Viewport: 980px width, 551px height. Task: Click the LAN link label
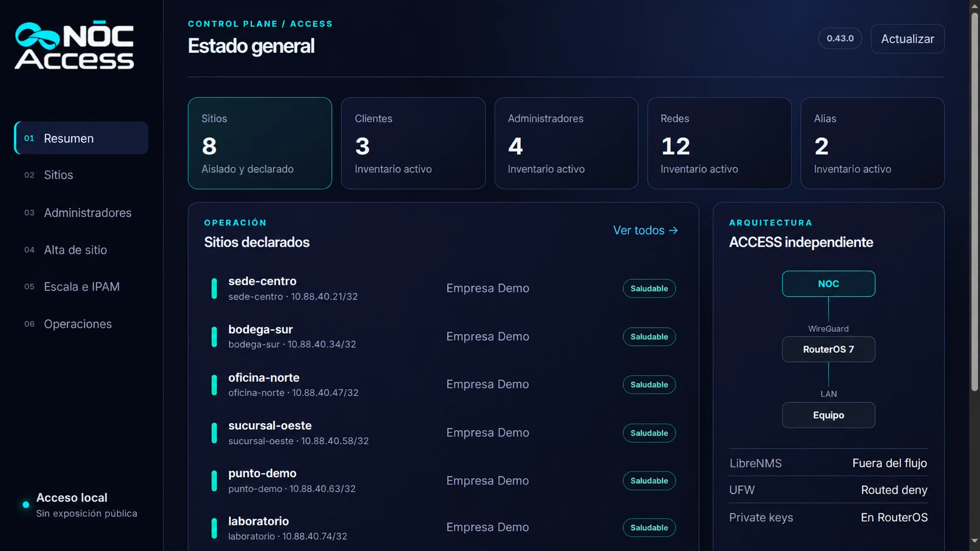(828, 394)
